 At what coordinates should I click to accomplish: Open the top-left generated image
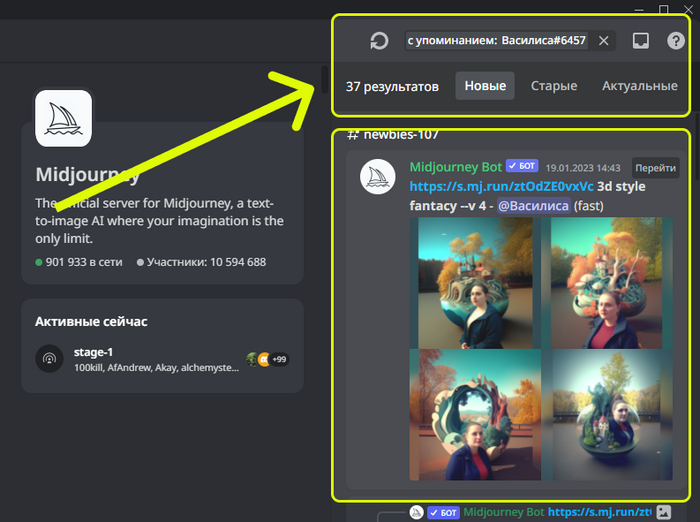475,283
